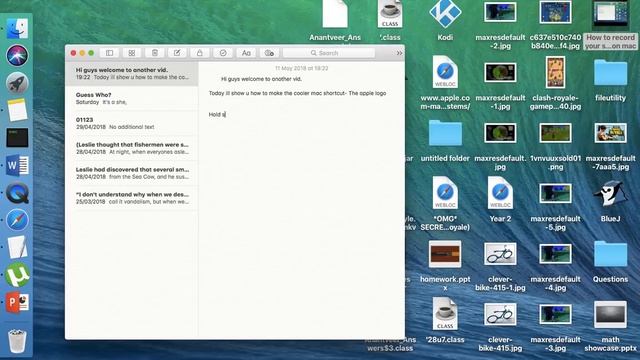Open the 'Leslie thought that fishermen' note
Screen dimensions: 640x360
click(132, 148)
